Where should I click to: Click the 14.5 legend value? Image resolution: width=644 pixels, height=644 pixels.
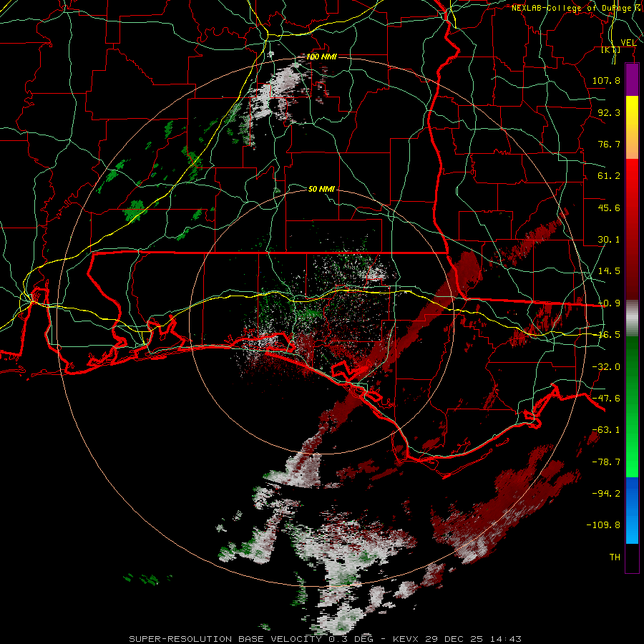pos(609,271)
